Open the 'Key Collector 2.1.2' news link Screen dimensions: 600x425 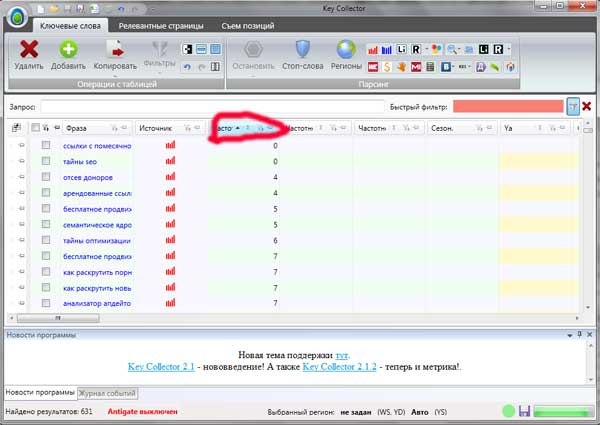(339, 366)
